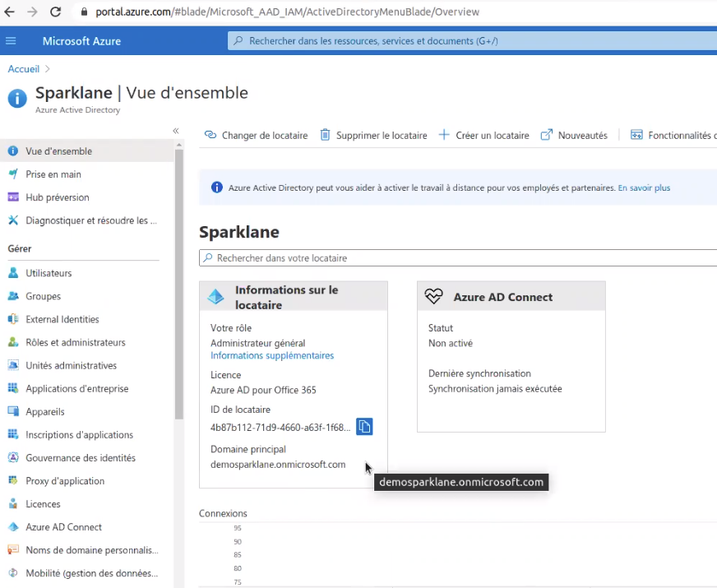
Task: Click the Nouveautés external link icon
Action: pos(546,135)
